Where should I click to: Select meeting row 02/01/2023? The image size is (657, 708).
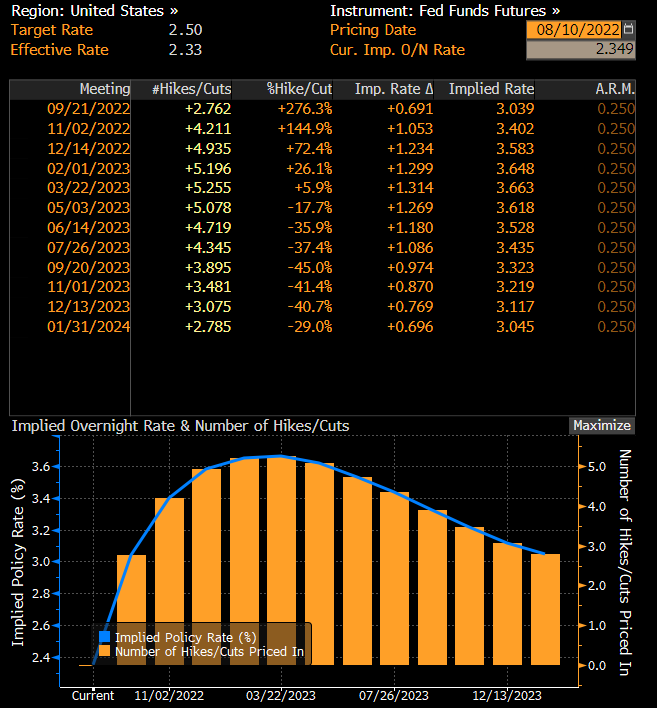(322, 168)
